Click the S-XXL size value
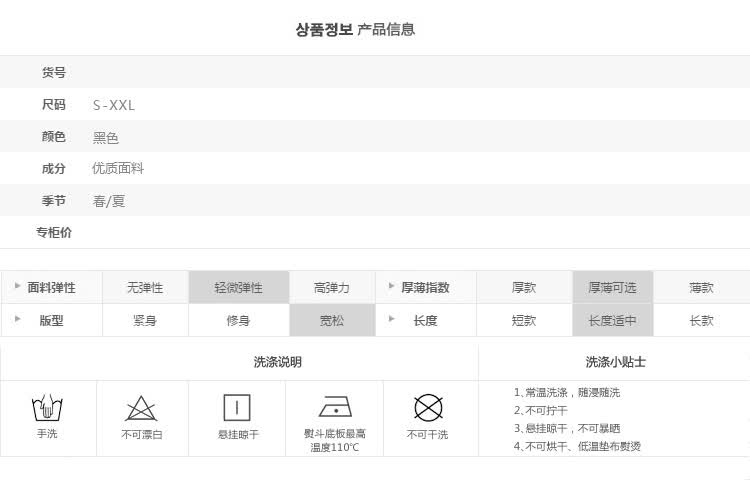This screenshot has width=750, height=484. (x=114, y=105)
